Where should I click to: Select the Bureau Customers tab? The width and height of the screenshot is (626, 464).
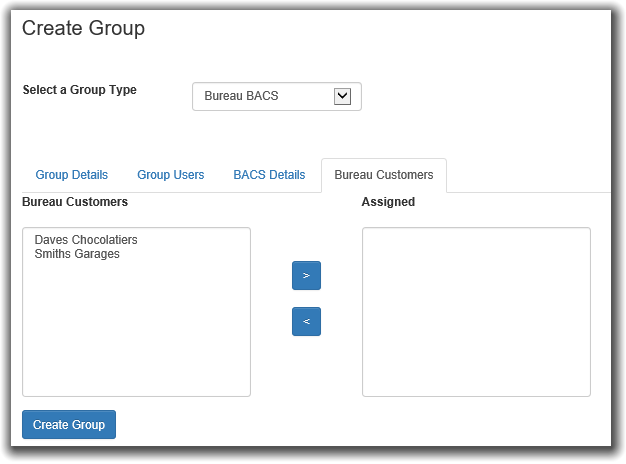tap(384, 175)
